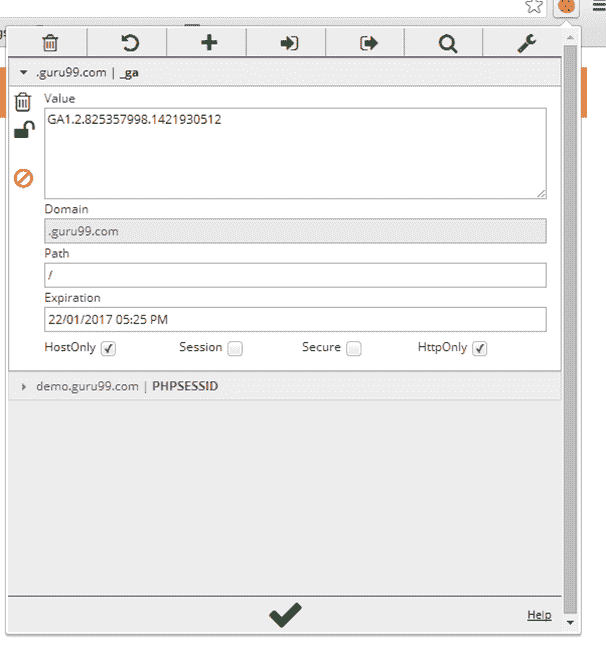606x658 pixels.
Task: Reset cookie changes with the undo arrow icon
Action: (130, 43)
